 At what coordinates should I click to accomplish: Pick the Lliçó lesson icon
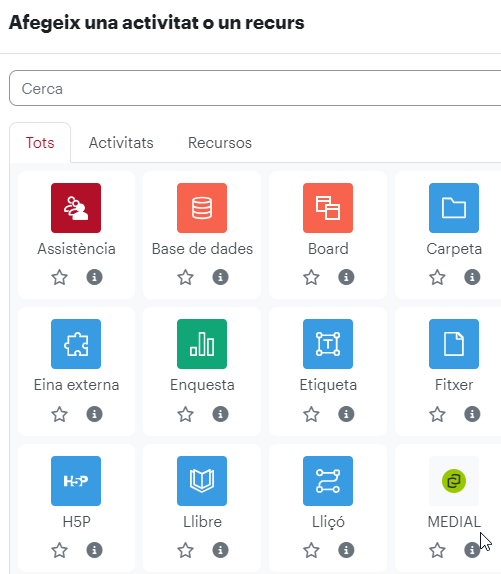point(328,481)
